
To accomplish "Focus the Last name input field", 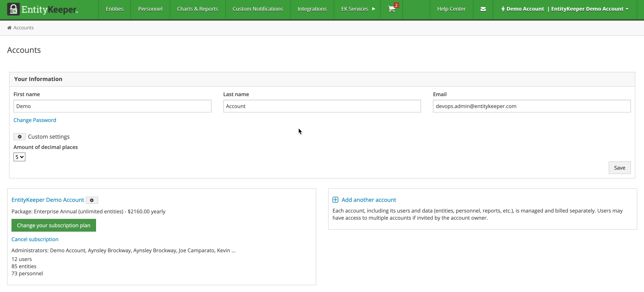I will tap(322, 106).
